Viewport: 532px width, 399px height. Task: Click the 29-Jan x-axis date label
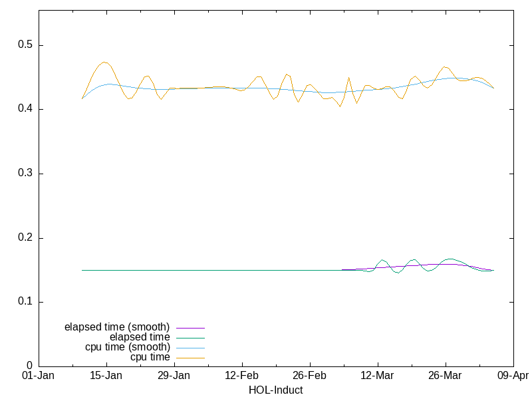[x=174, y=376]
